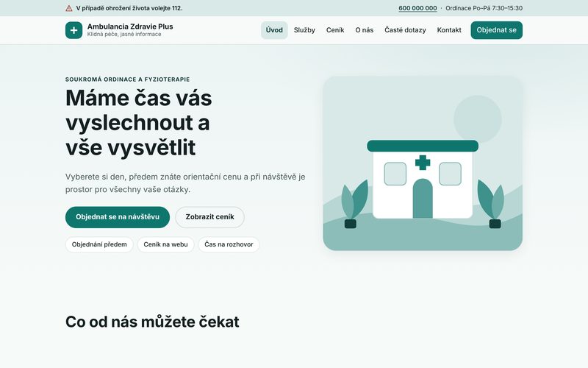Click the Ambulancia Zdravie Plus brand name
The width and height of the screenshot is (588, 368).
tap(130, 26)
